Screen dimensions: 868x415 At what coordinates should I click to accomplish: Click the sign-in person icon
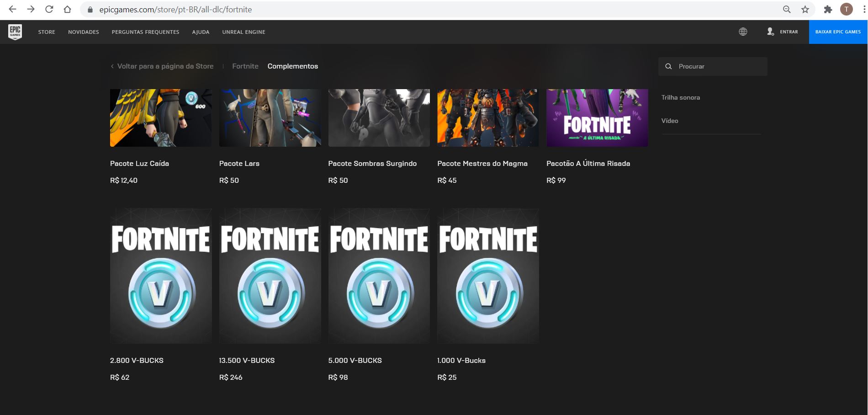[x=770, y=32]
